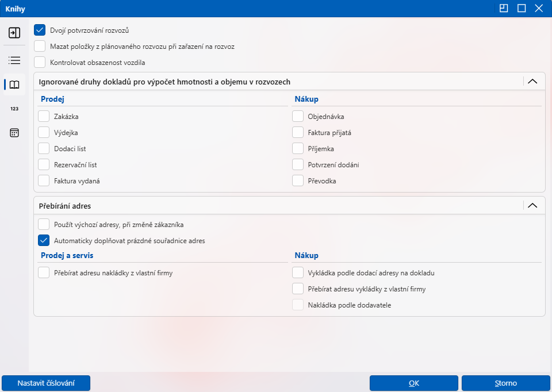Enable Vykládka podle dodací adresy na dokladu
Screen dimensions: 552x392
click(x=298, y=272)
